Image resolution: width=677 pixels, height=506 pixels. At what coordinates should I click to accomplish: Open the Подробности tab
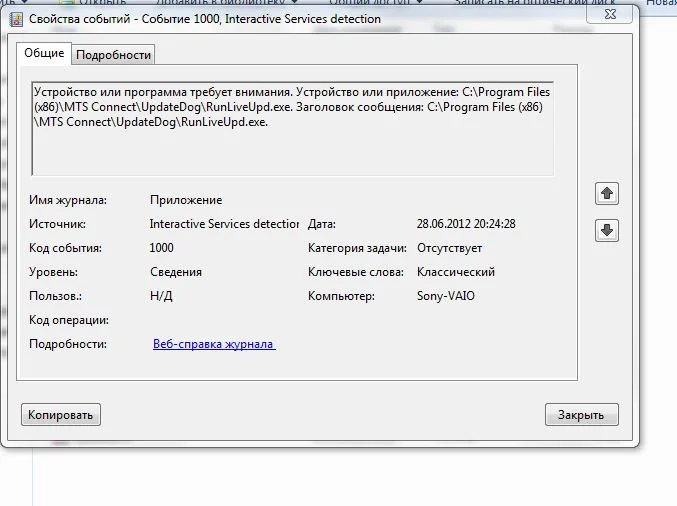(x=113, y=55)
